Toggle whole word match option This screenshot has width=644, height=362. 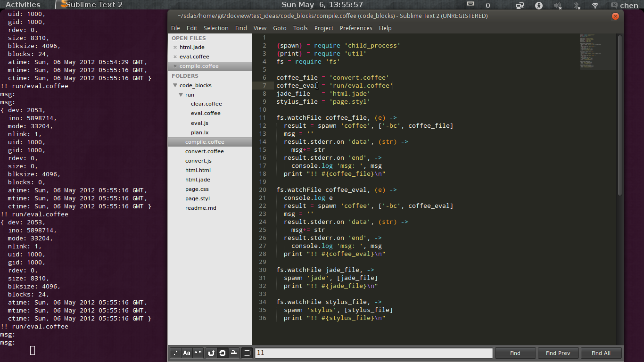198,353
